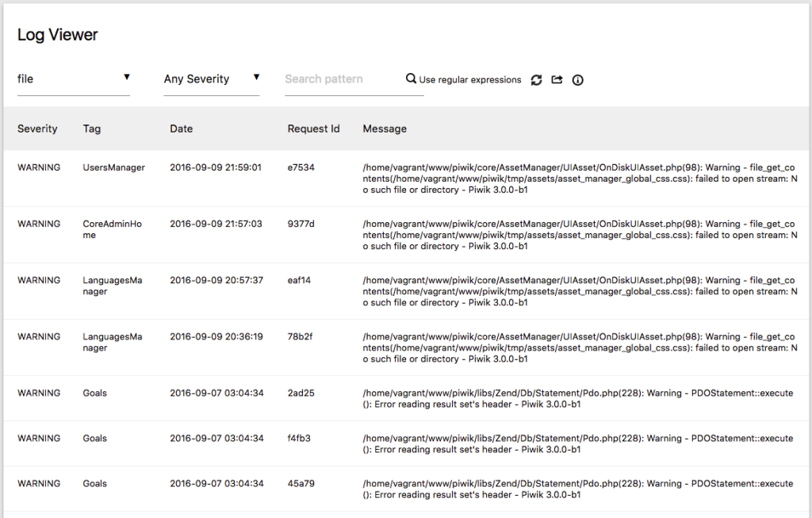
Task: Click the Request Id column header
Action: tap(313, 129)
